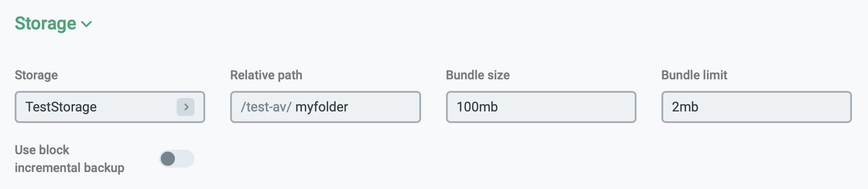
Task: Enable the block incremental backup toggle
Action: [177, 159]
